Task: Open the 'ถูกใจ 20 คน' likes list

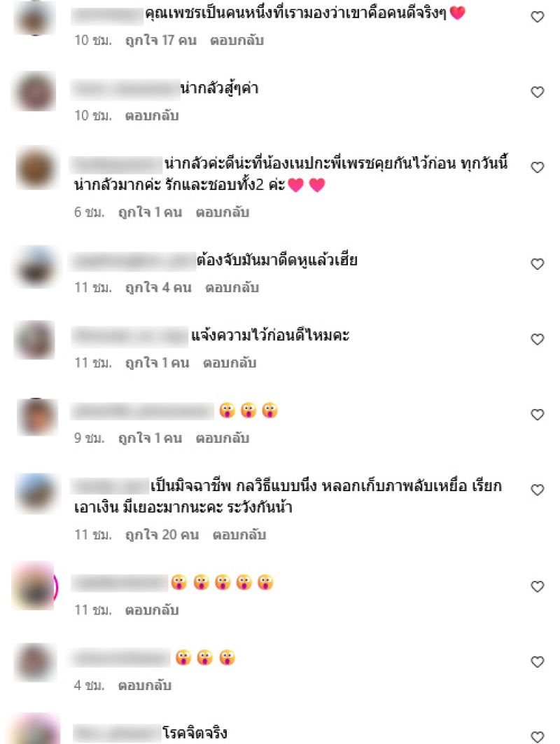Action: click(162, 535)
